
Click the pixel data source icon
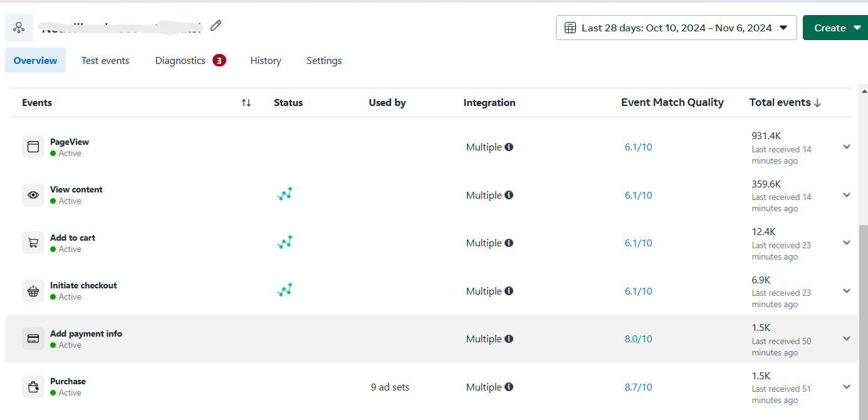(x=18, y=28)
